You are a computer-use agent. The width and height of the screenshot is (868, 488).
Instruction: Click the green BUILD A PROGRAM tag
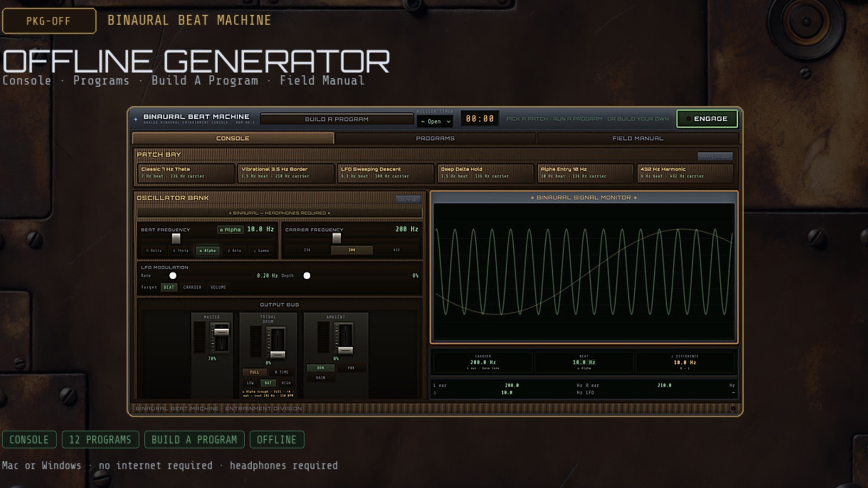tap(194, 440)
